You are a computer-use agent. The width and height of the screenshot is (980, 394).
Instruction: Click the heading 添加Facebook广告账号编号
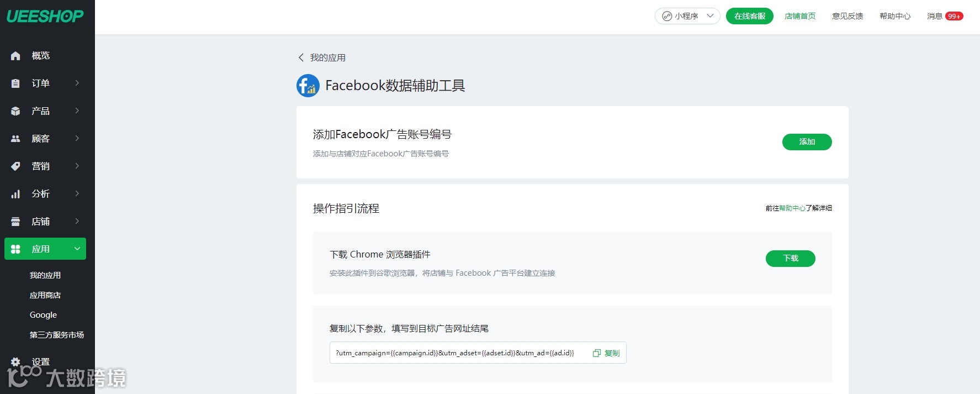(x=382, y=134)
